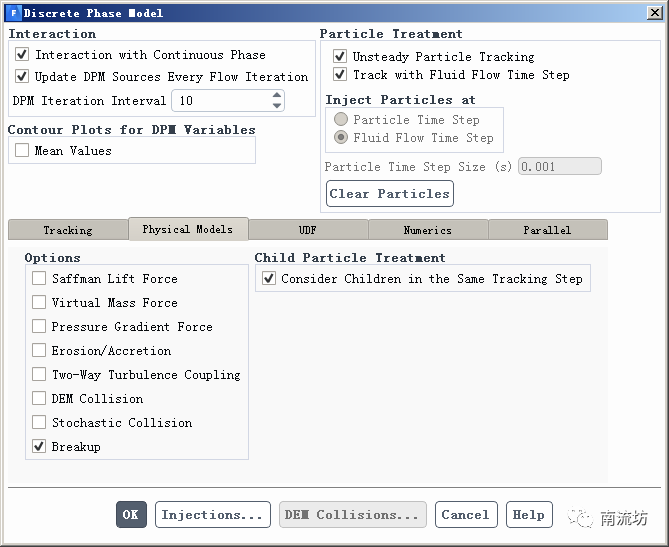Image resolution: width=669 pixels, height=547 pixels.
Task: Increase DPM Iteration Interval with up arrow
Action: click(277, 96)
